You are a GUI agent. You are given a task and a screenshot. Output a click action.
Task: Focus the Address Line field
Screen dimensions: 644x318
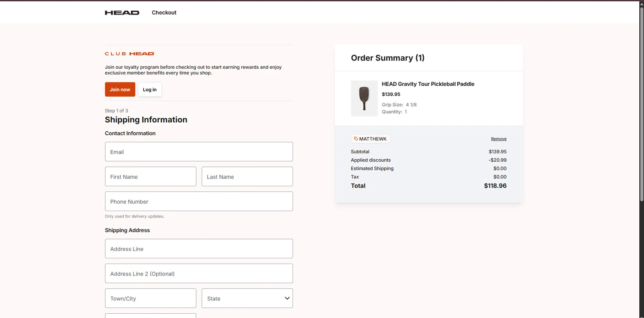(199, 248)
